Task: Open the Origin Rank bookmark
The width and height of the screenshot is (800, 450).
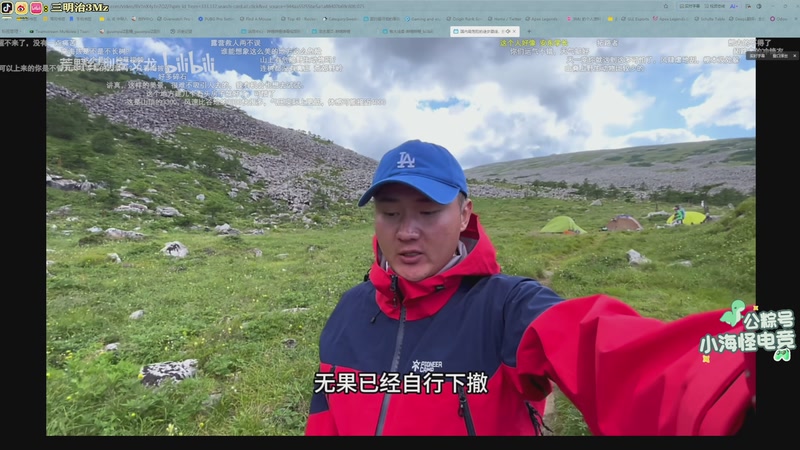Action: [465, 19]
